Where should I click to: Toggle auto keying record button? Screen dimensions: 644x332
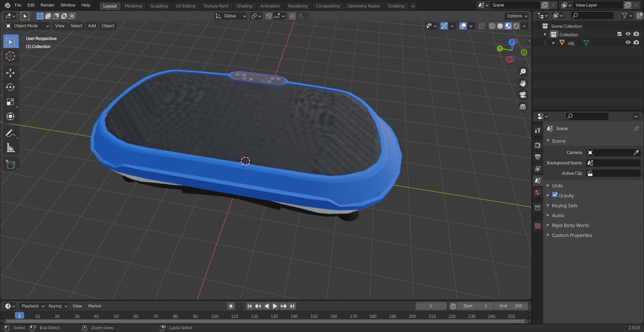pyautogui.click(x=231, y=306)
